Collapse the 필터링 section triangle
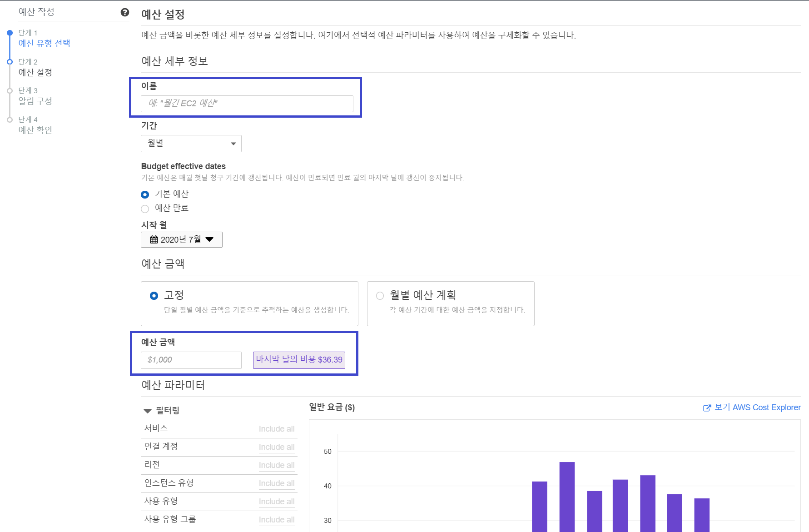 pos(147,411)
